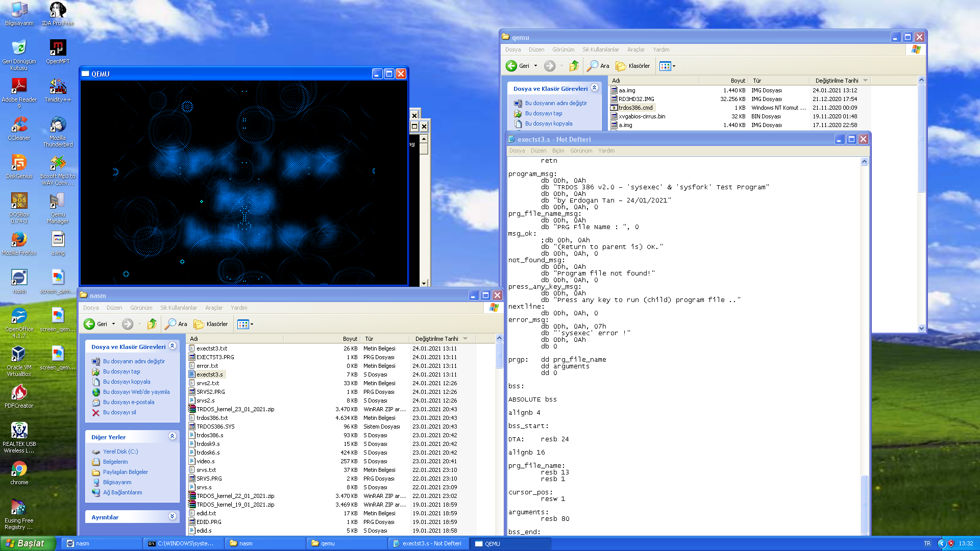980x551 pixels.
Task: Open the Biçim menu in Not Defteri
Action: point(558,151)
